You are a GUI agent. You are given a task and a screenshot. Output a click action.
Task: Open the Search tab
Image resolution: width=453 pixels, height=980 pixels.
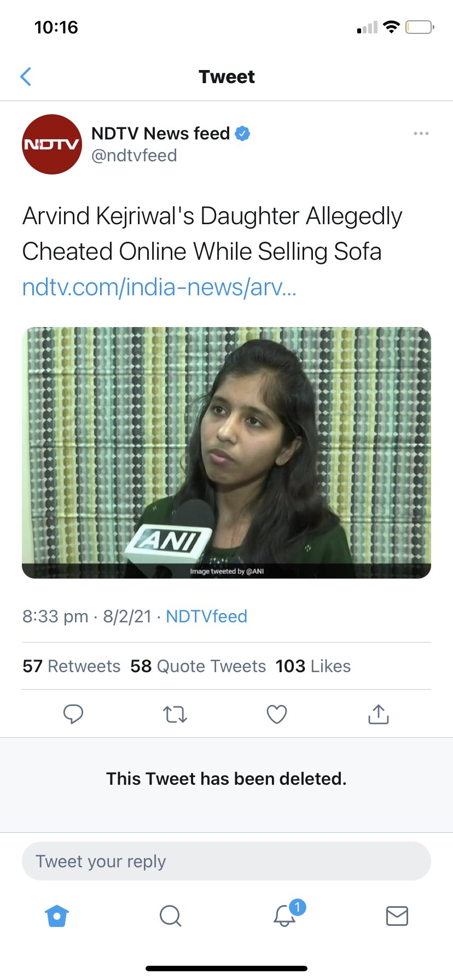click(x=170, y=915)
